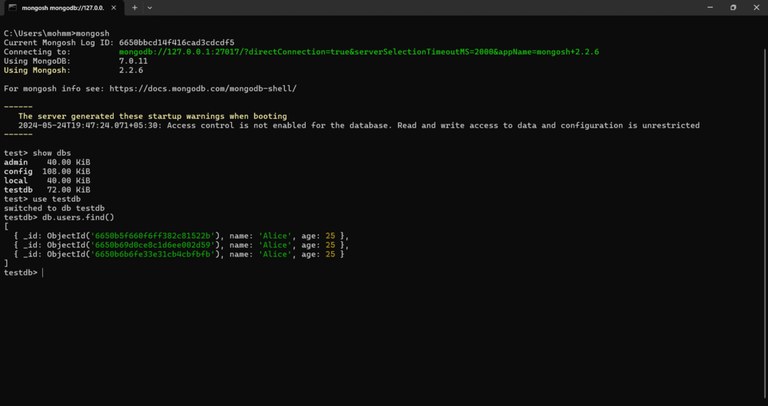Open a new terminal tab
768x406 pixels.
pos(135,7)
